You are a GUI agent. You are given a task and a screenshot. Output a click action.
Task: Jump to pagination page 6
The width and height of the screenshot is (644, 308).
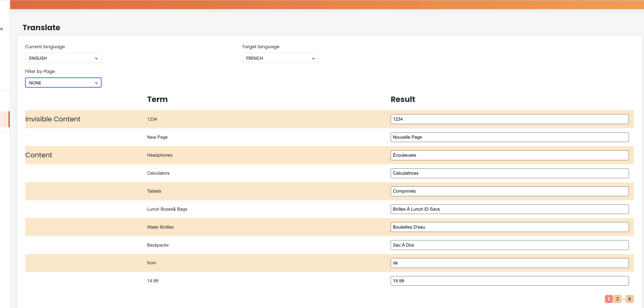coord(629,299)
